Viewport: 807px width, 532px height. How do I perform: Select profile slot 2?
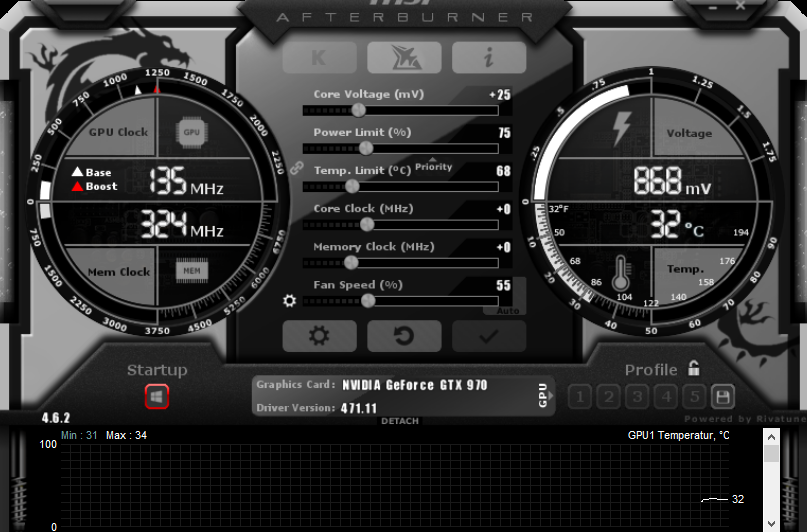click(x=609, y=397)
